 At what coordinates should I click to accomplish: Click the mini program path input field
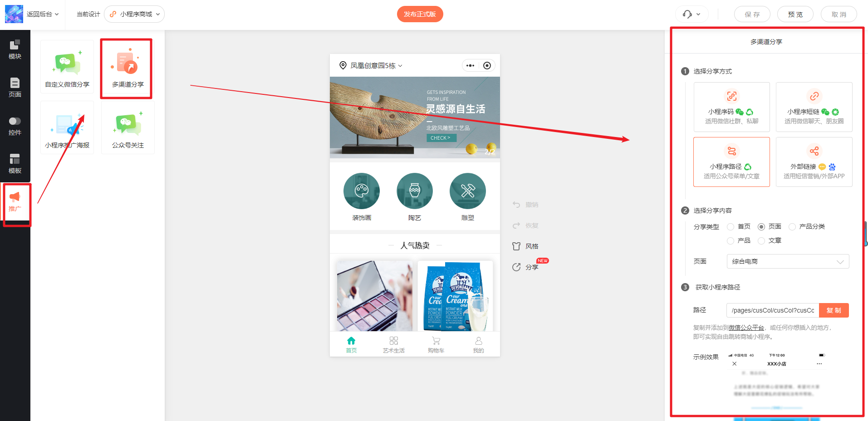pos(773,310)
